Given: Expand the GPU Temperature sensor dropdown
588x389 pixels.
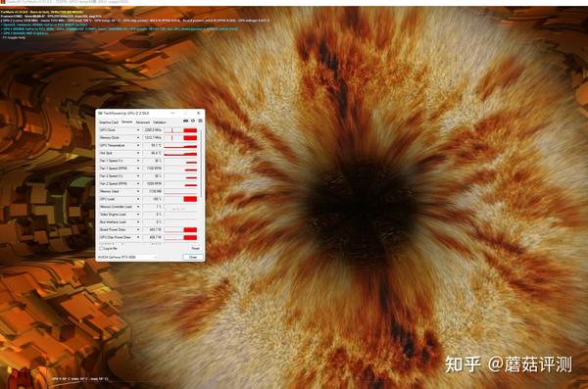Looking at the screenshot, I should (138, 146).
